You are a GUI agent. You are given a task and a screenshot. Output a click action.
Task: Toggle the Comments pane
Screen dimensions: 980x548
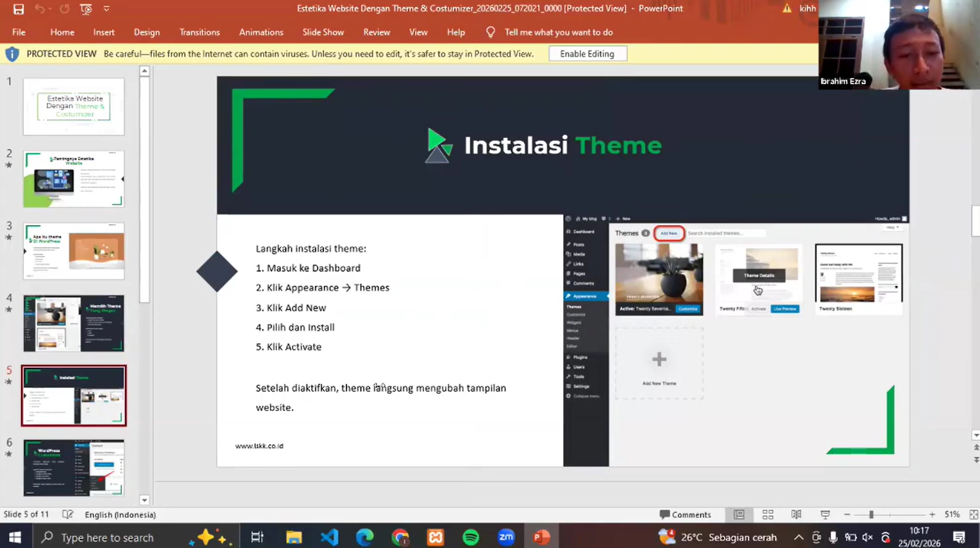click(x=685, y=515)
